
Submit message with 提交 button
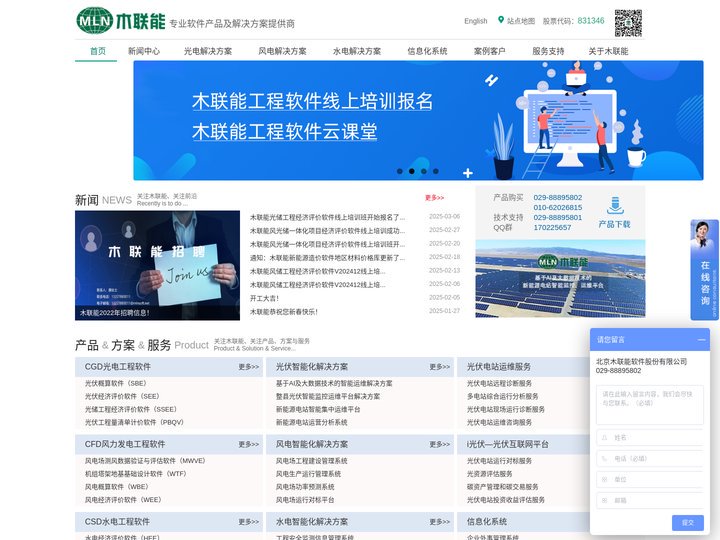pyautogui.click(x=688, y=523)
